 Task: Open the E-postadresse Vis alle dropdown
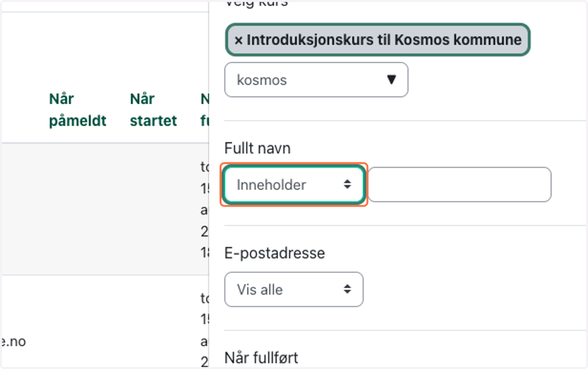coord(294,289)
